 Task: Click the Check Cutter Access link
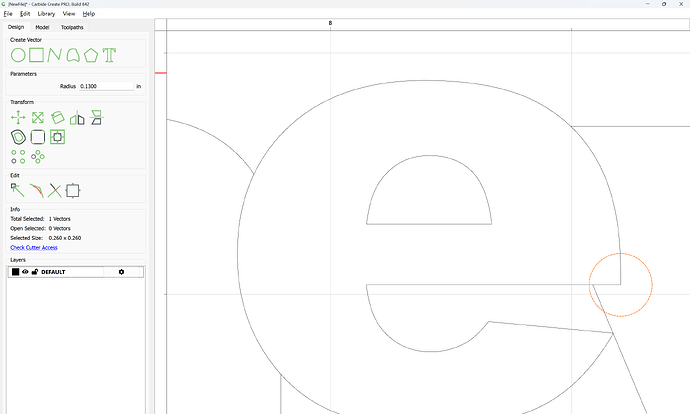point(34,247)
